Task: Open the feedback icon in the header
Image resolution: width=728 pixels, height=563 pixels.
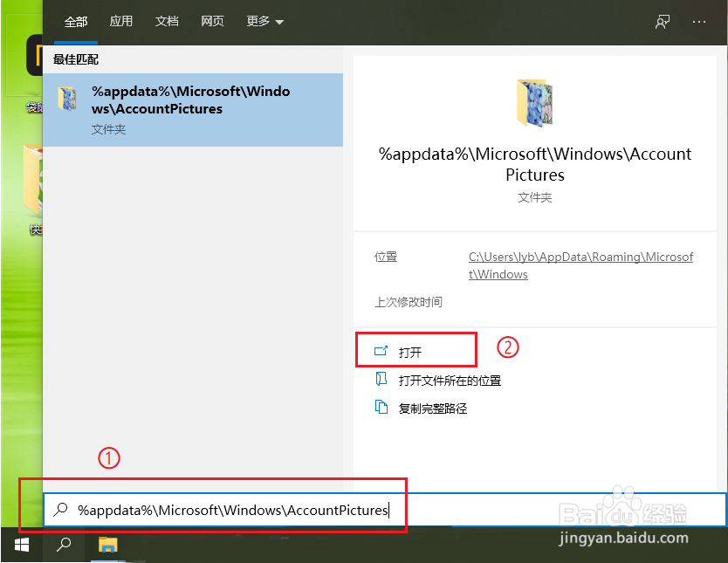Action: [663, 21]
